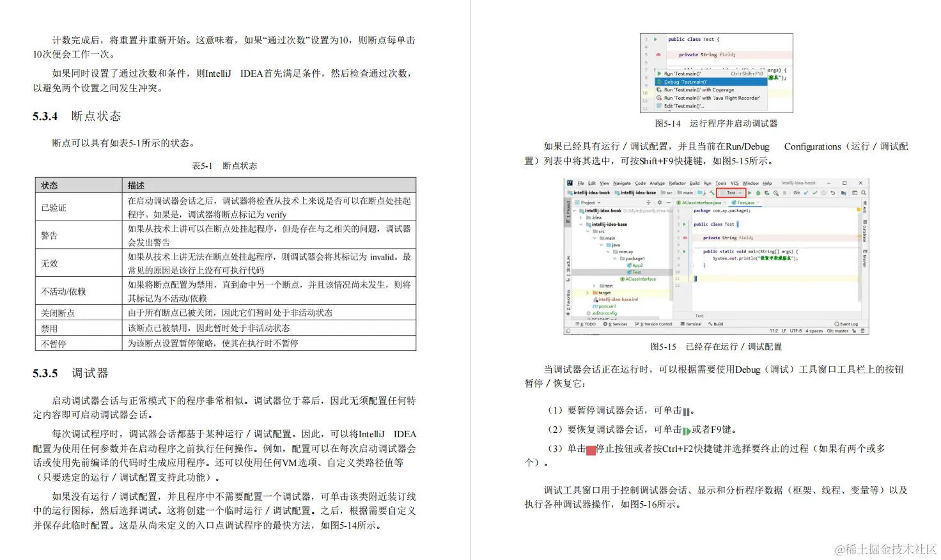Click the Build hammer icon in IDE toolbar
This screenshot has width=941, height=560.
pyautogui.click(x=712, y=192)
